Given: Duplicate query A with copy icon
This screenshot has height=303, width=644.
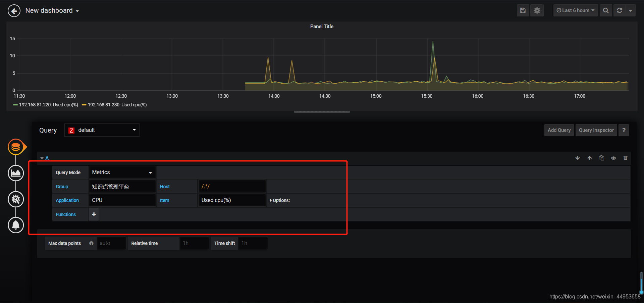Looking at the screenshot, I should [x=601, y=158].
